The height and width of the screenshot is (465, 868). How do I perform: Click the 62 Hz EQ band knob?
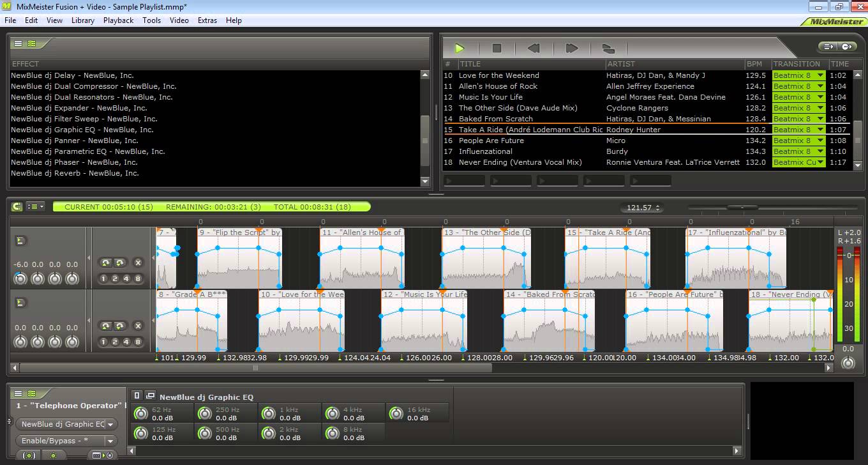pos(140,414)
